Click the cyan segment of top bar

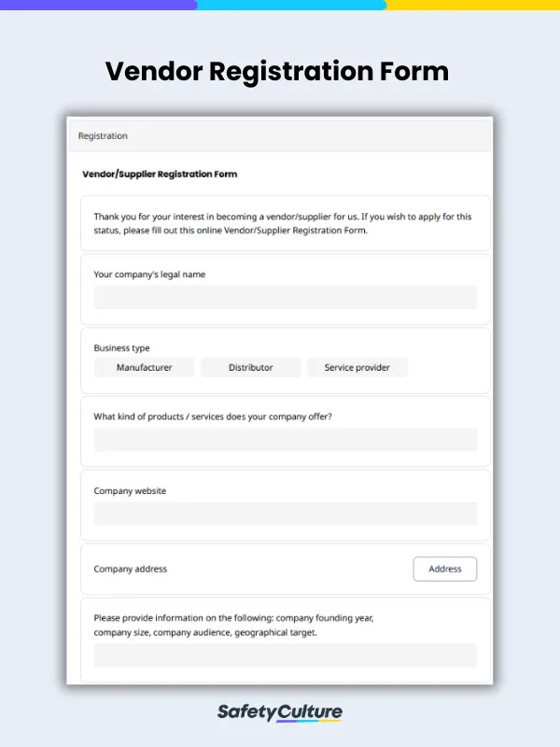pyautogui.click(x=291, y=5)
